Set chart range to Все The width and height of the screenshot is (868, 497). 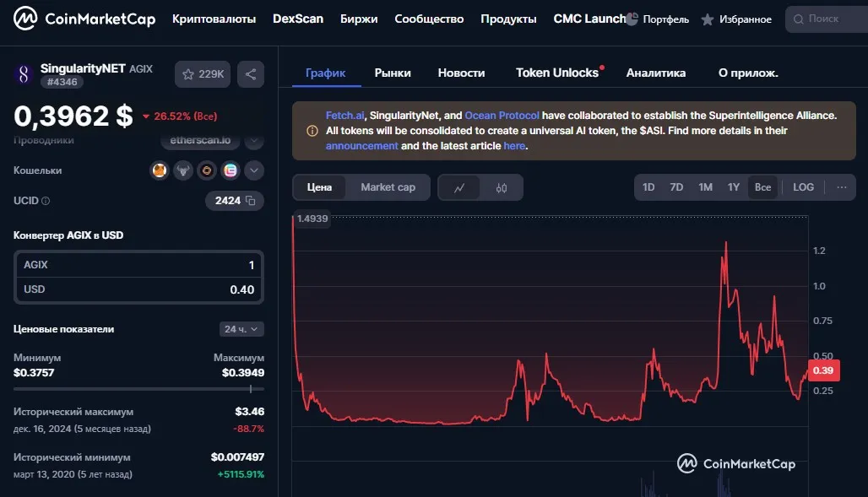click(x=762, y=187)
